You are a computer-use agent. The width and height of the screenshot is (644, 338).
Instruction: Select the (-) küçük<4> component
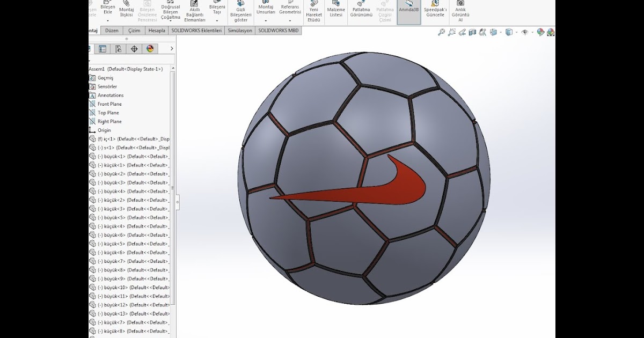pos(129,226)
